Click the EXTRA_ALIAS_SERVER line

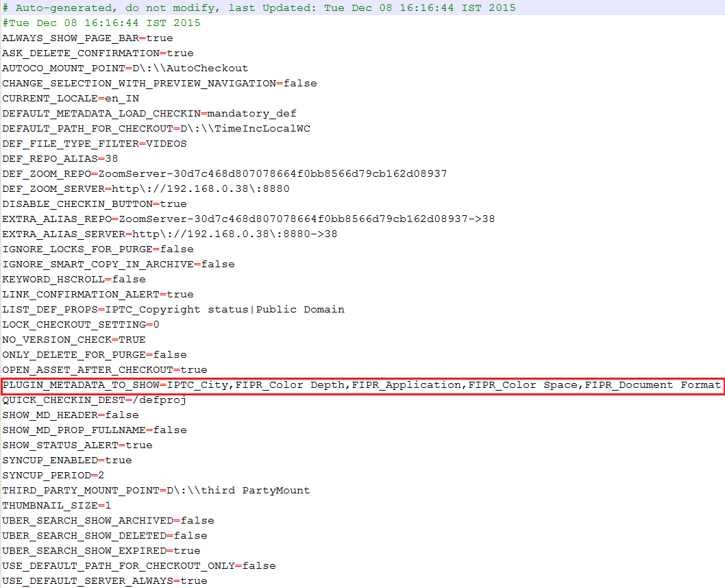[170, 234]
